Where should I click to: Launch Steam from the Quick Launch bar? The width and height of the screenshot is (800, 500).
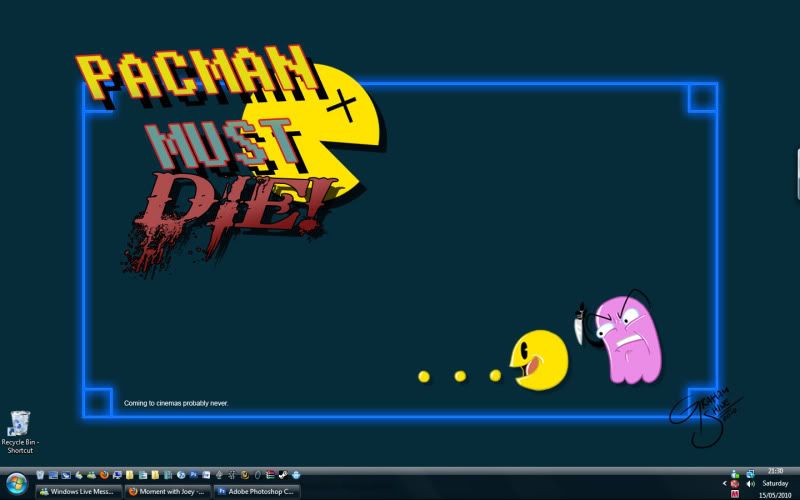[283, 475]
